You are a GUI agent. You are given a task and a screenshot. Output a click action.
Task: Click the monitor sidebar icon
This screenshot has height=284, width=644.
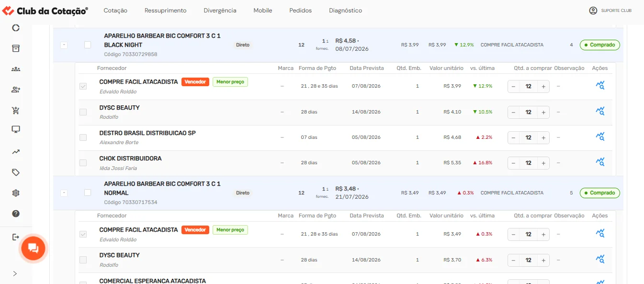pyautogui.click(x=16, y=129)
